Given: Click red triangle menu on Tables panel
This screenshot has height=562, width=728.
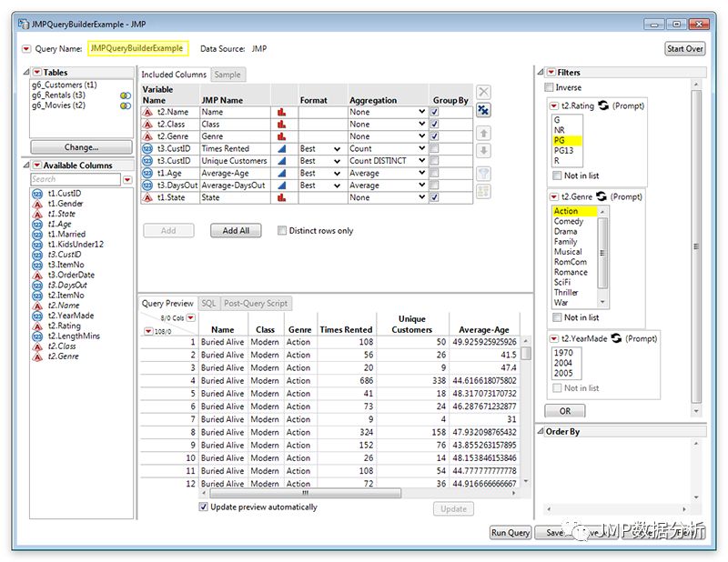Looking at the screenshot, I should pos(37,73).
